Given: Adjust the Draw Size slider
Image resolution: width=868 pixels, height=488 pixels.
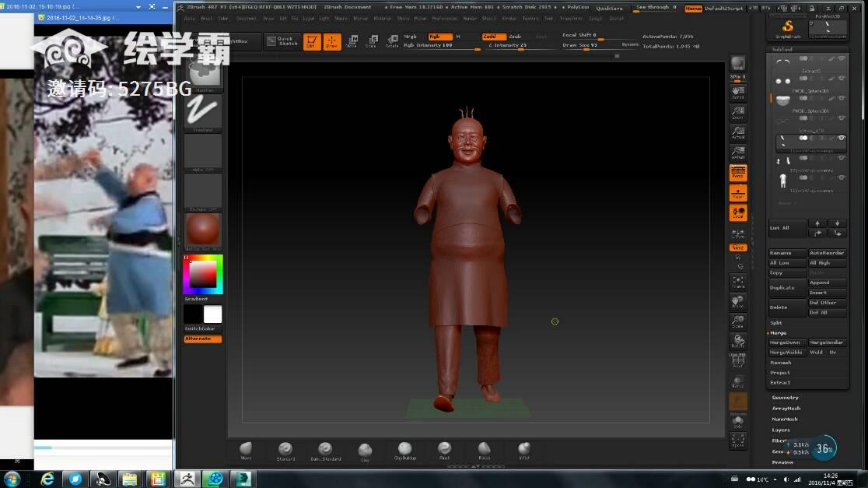Looking at the screenshot, I should click(x=600, y=45).
